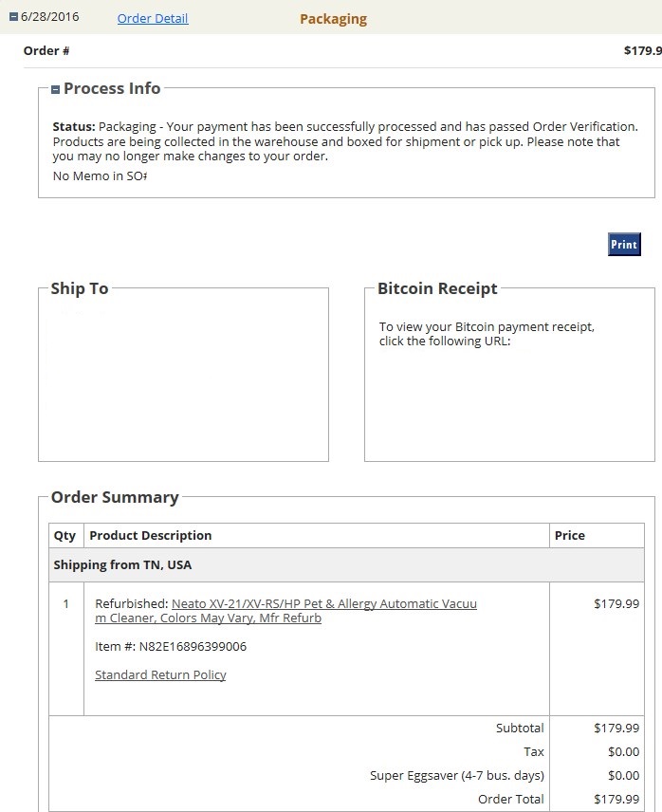Click the item number N82E16896399006

(171, 647)
